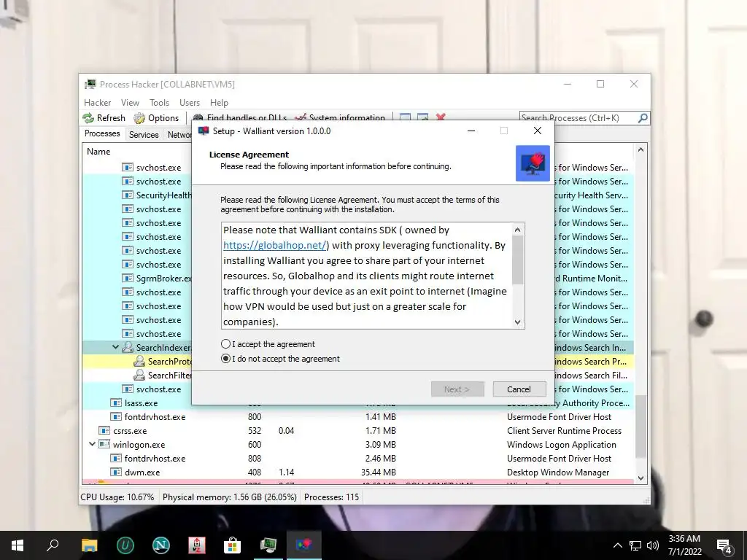Launch the green U app on taskbar
Screen dimensions: 747x560
(x=125, y=545)
